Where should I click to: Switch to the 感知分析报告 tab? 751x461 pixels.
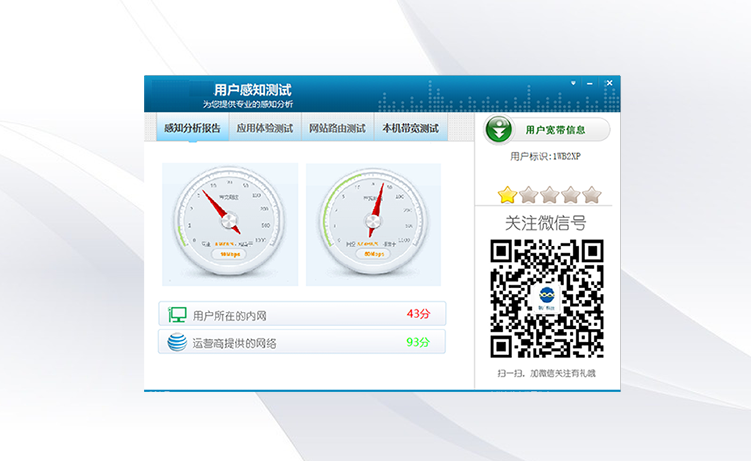(x=193, y=128)
